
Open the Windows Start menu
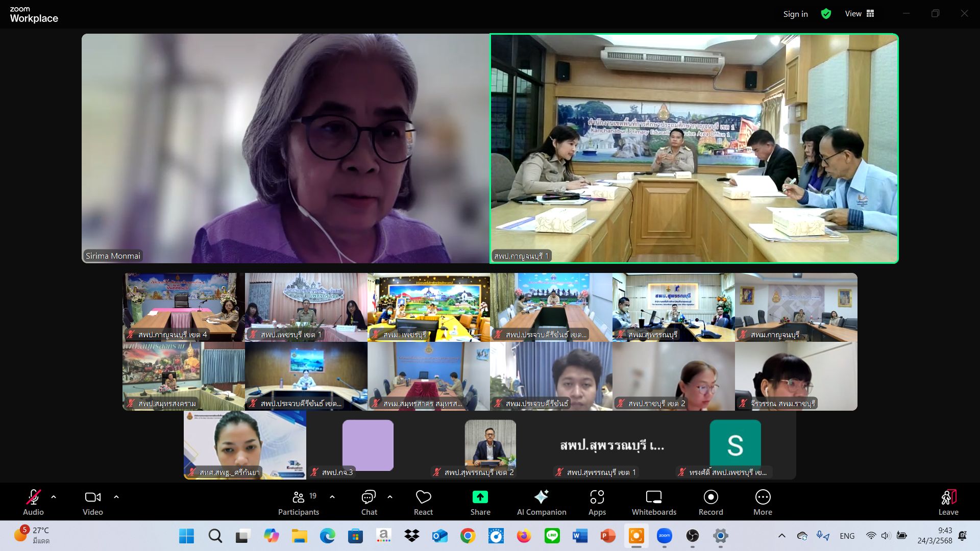[186, 536]
